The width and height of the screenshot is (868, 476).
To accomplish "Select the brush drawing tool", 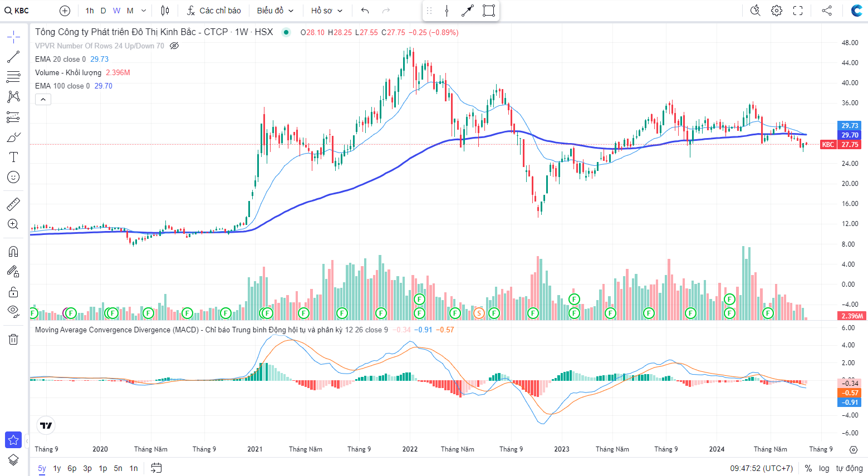I will coord(13,137).
